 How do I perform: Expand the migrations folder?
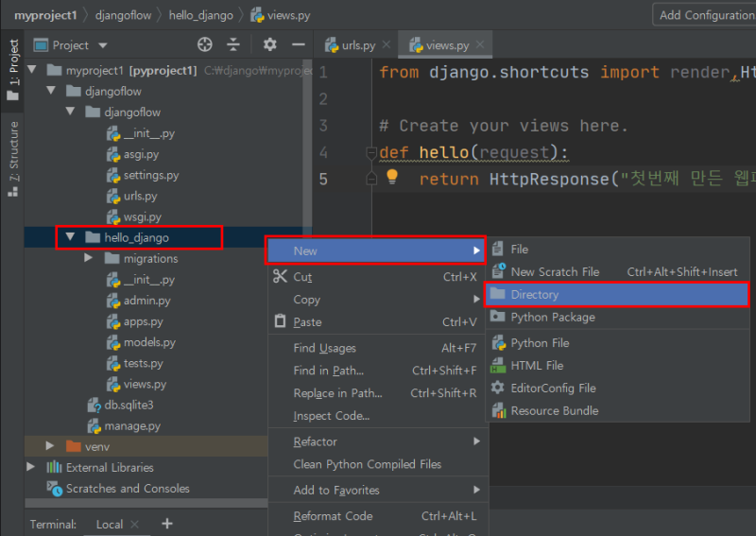pos(88,258)
